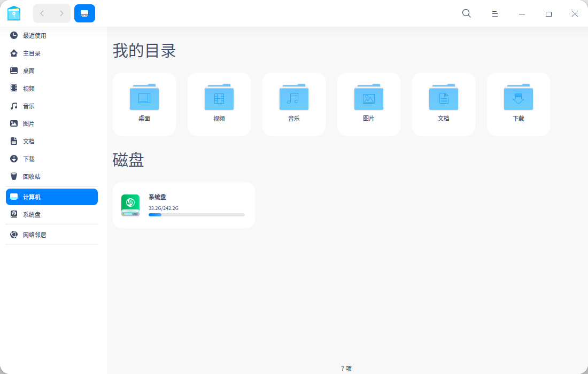Image resolution: width=588 pixels, height=374 pixels.
Task: Click the back navigation arrow
Action: [42, 13]
